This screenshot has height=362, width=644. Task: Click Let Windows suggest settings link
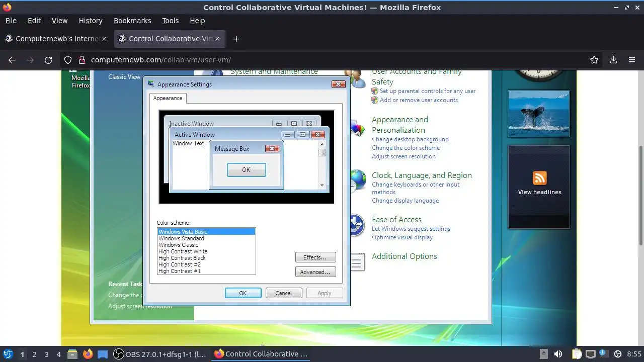coord(411,229)
